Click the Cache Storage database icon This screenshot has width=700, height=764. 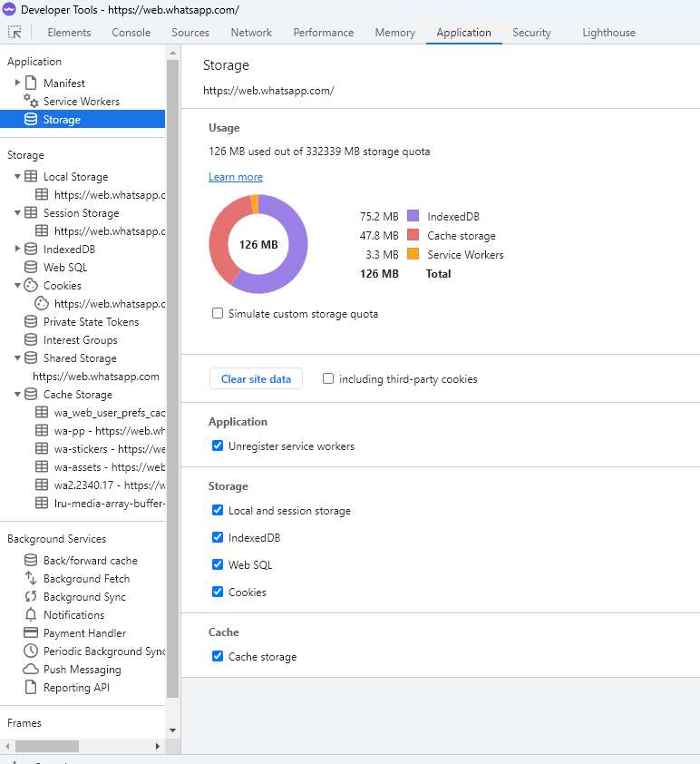click(x=31, y=394)
